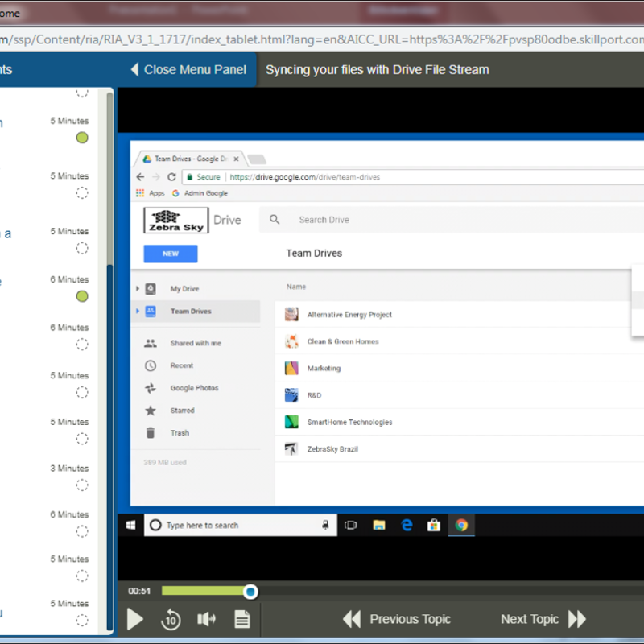Go to Next Topic
Viewport: 644px width, 644px height.
[x=543, y=619]
